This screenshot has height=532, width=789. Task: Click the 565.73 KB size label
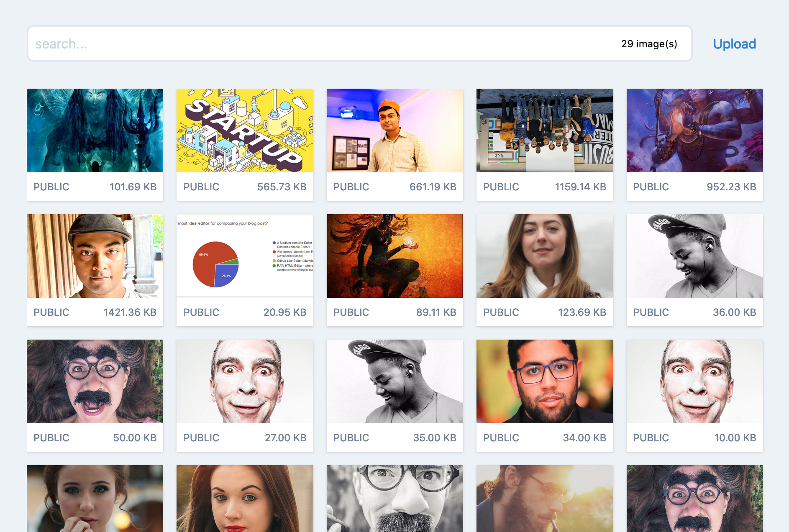click(282, 187)
